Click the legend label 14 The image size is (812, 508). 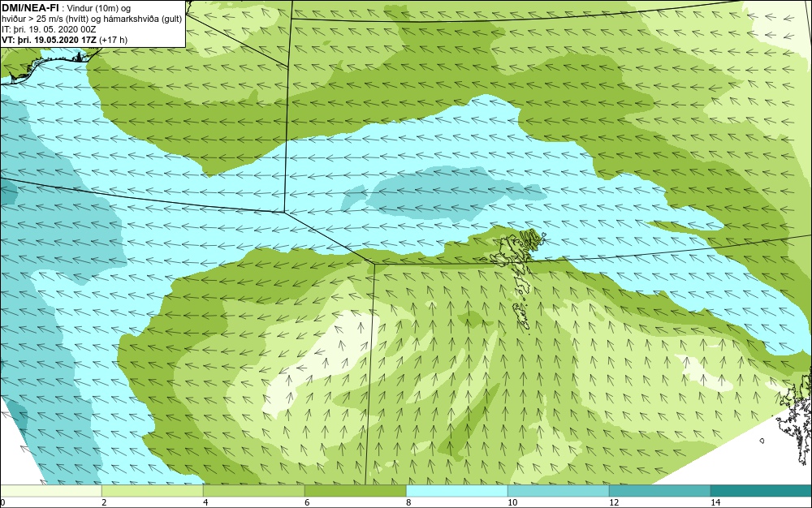[x=715, y=503]
